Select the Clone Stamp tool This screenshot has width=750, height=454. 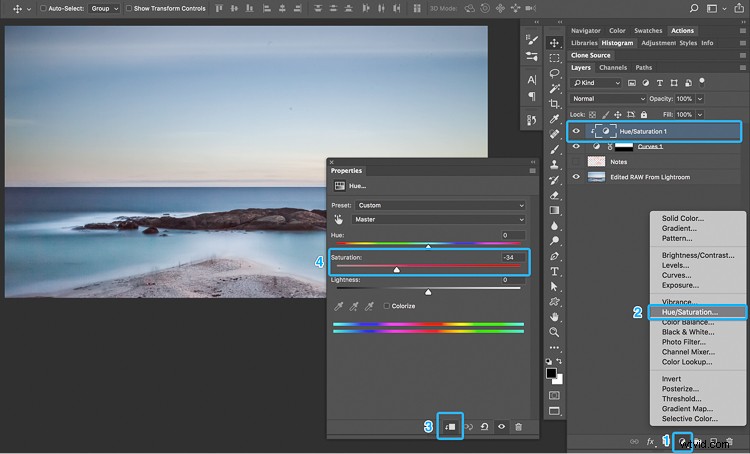pyautogui.click(x=554, y=165)
